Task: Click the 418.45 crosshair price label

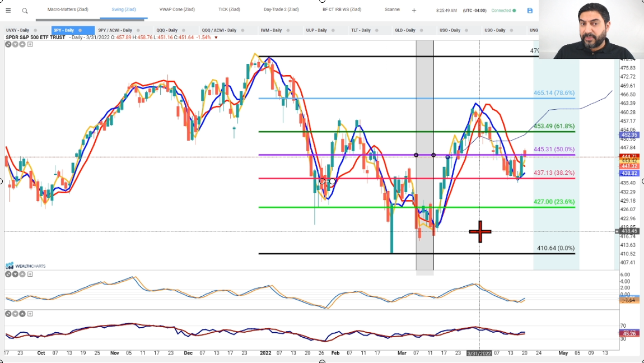Action: (629, 231)
